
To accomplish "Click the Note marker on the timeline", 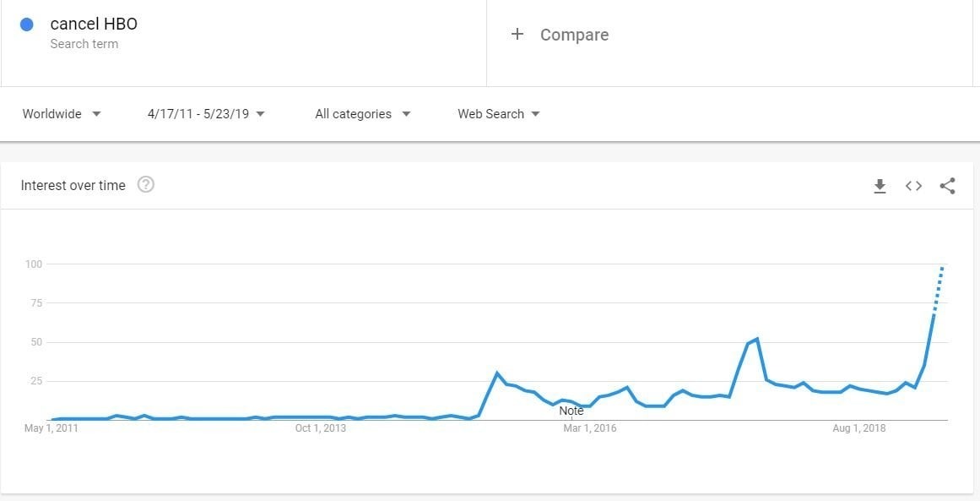I will click(571, 411).
